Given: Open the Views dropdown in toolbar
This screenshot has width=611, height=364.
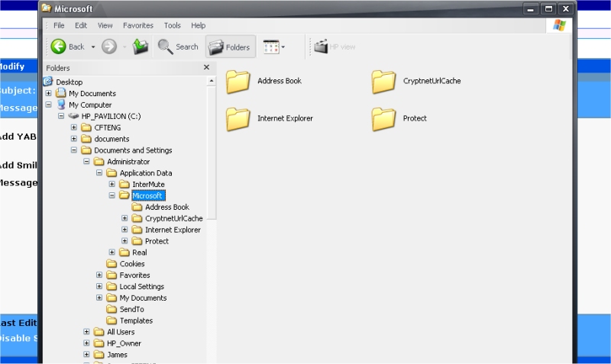Looking at the screenshot, I should point(273,47).
